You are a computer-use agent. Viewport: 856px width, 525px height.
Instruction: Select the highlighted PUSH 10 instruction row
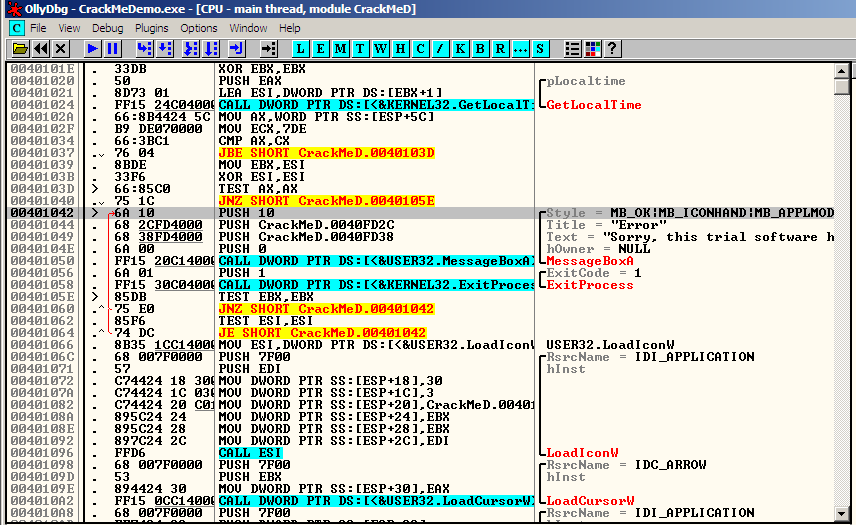(300, 213)
